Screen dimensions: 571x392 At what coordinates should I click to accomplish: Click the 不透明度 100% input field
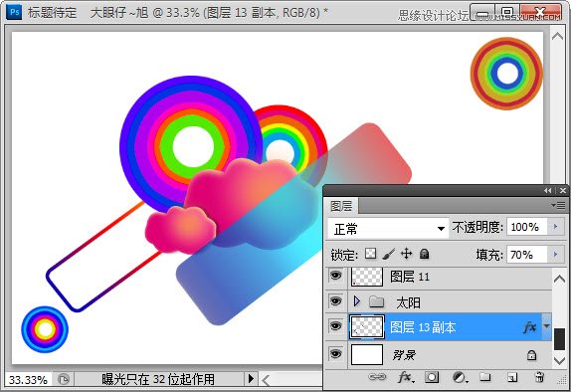tap(527, 227)
